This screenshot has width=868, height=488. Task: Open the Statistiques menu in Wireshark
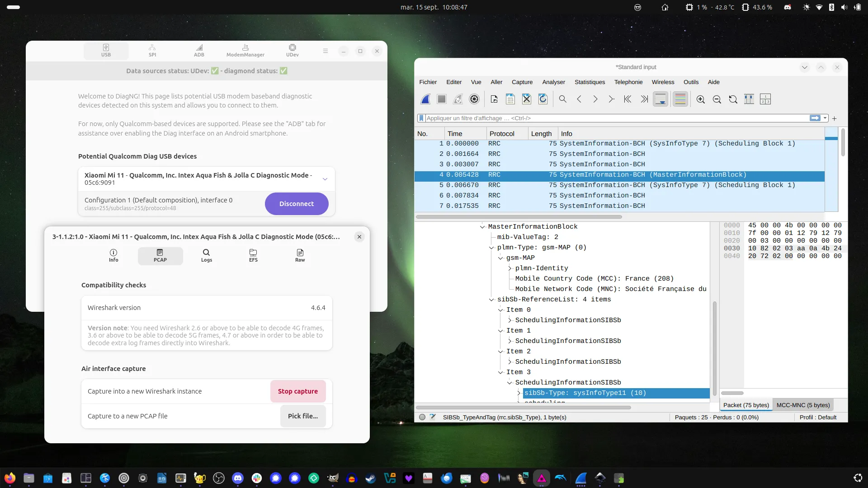coord(590,82)
